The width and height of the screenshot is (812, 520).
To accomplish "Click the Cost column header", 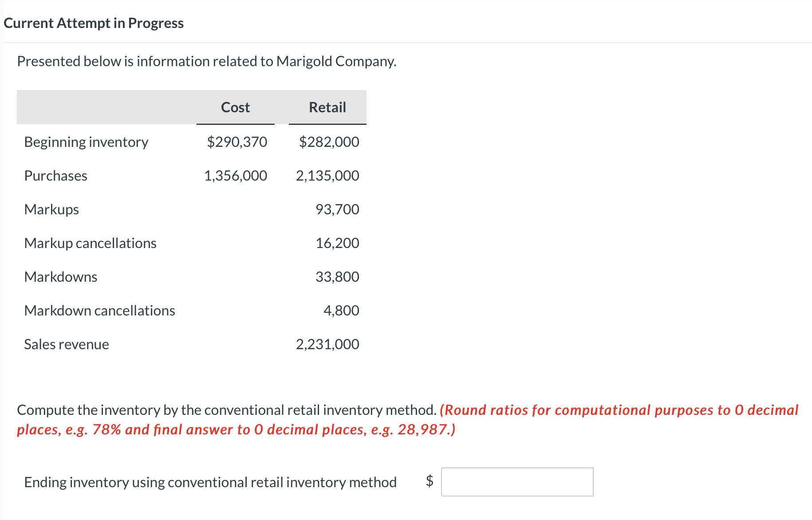I will 235,107.
